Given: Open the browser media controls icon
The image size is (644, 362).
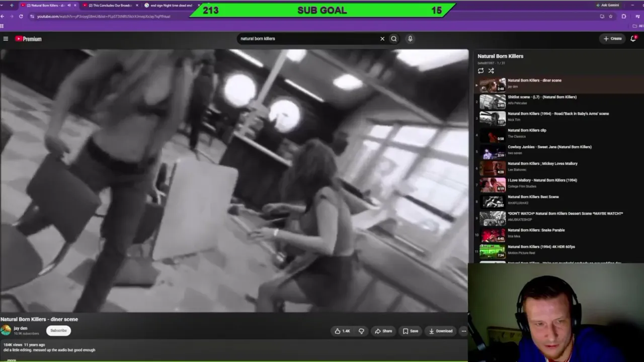Looking at the screenshot, I should coord(637,16).
